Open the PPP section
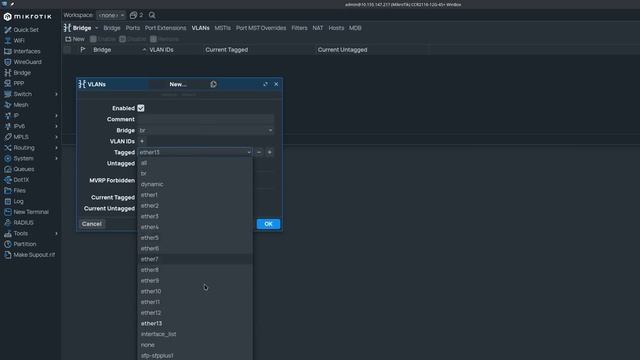 (18, 83)
